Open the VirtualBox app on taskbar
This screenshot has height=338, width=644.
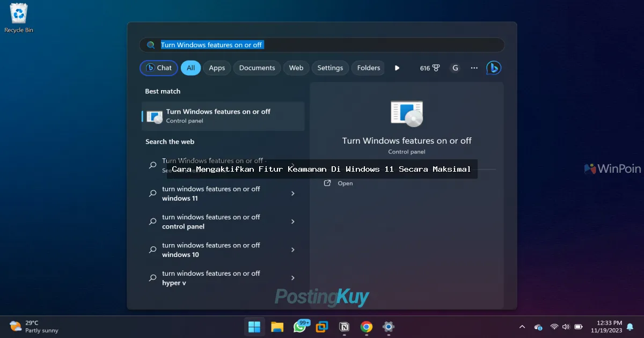[322, 327]
